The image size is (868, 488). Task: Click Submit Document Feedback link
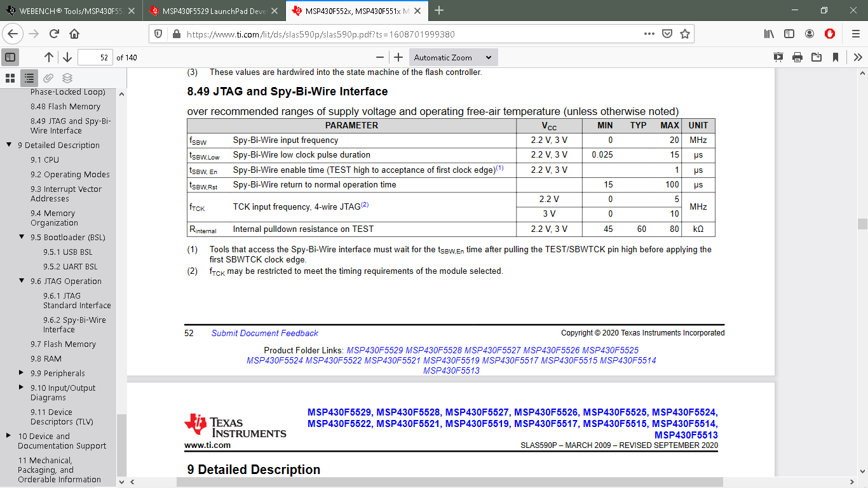coord(265,333)
